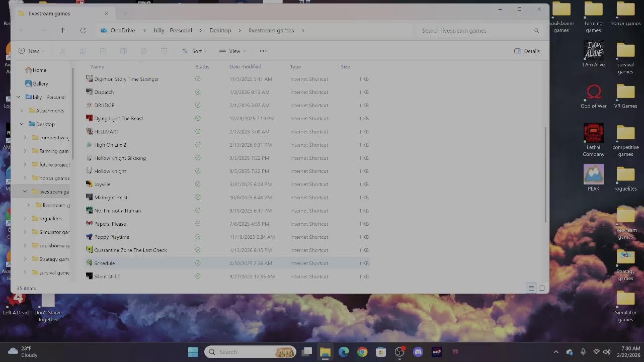Open the Sort dropdown
Screen dimensions: 644x362
194,51
